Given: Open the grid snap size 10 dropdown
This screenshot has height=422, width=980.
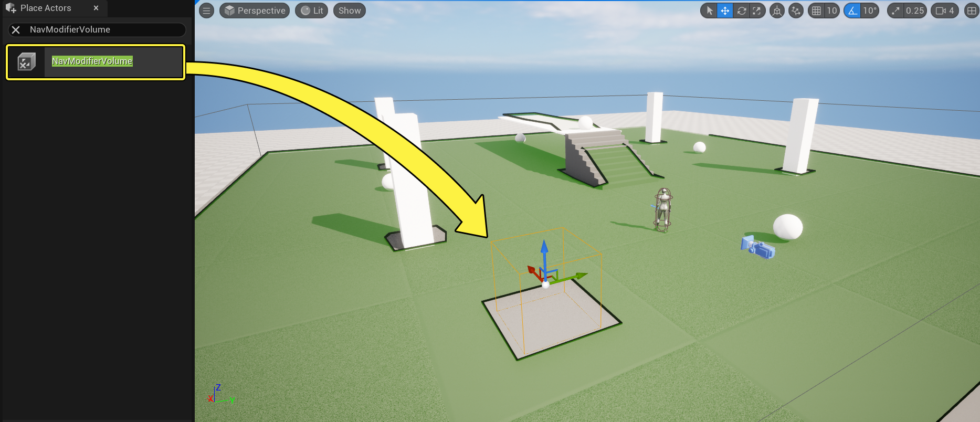Looking at the screenshot, I should pyautogui.click(x=832, y=10).
